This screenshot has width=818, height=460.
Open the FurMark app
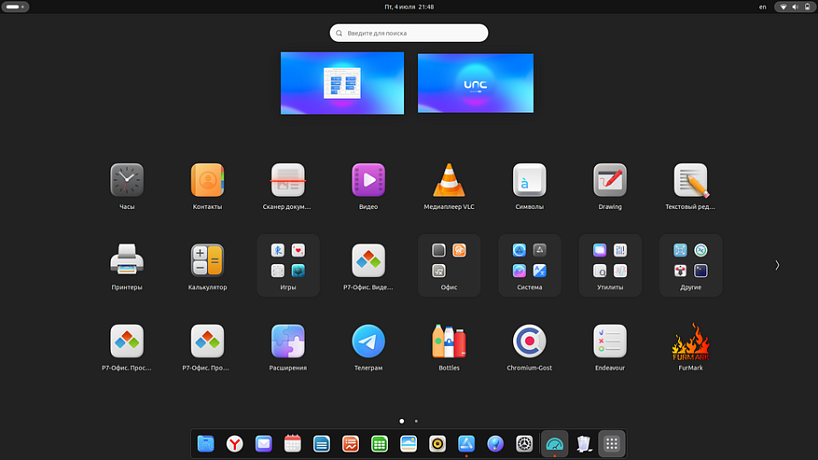coord(690,342)
